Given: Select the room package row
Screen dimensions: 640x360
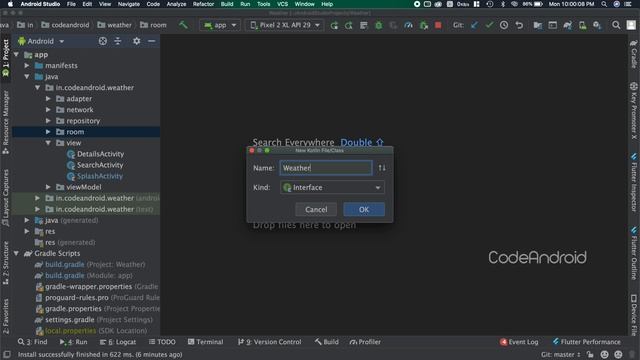Looking at the screenshot, I should pos(86,132).
